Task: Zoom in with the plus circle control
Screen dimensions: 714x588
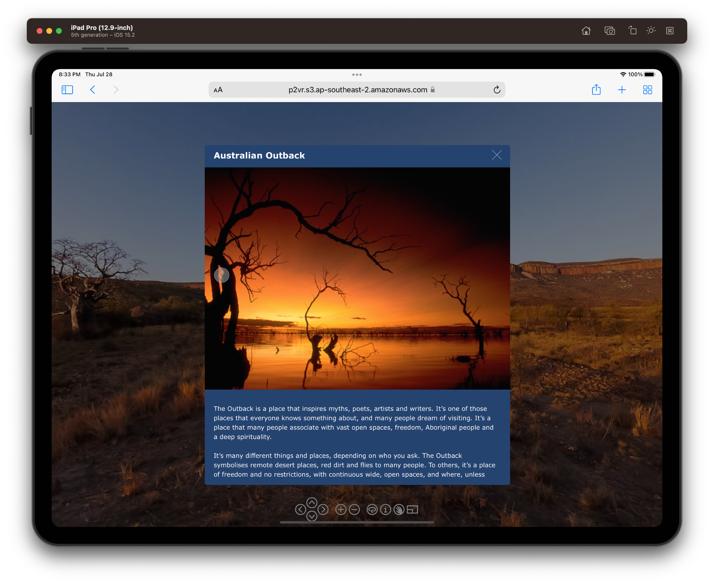Action: (x=341, y=509)
